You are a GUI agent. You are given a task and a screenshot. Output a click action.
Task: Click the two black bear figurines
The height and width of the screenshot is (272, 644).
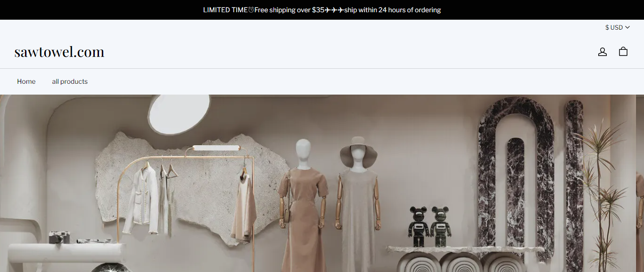click(x=429, y=226)
